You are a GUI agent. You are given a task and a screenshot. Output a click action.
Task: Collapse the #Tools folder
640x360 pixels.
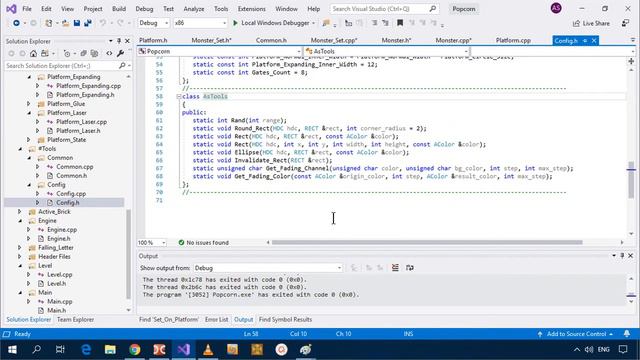20,149
